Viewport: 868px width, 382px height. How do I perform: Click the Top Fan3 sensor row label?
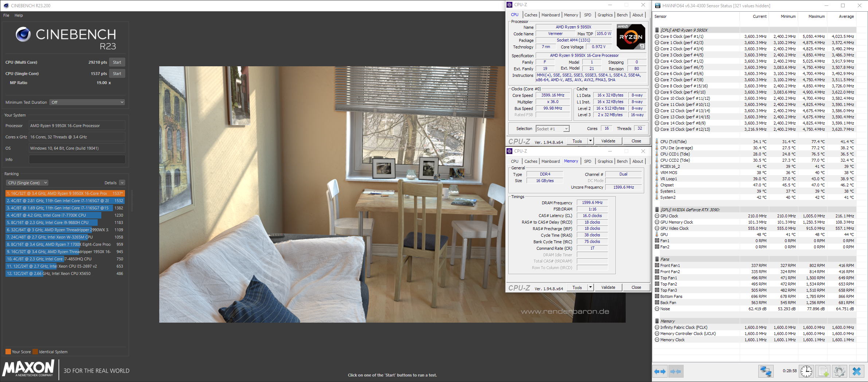click(669, 290)
